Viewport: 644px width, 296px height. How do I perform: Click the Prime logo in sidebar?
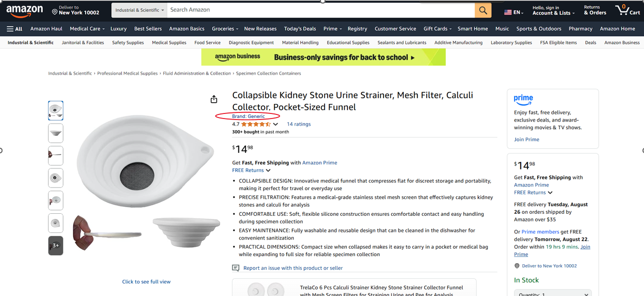tap(524, 99)
